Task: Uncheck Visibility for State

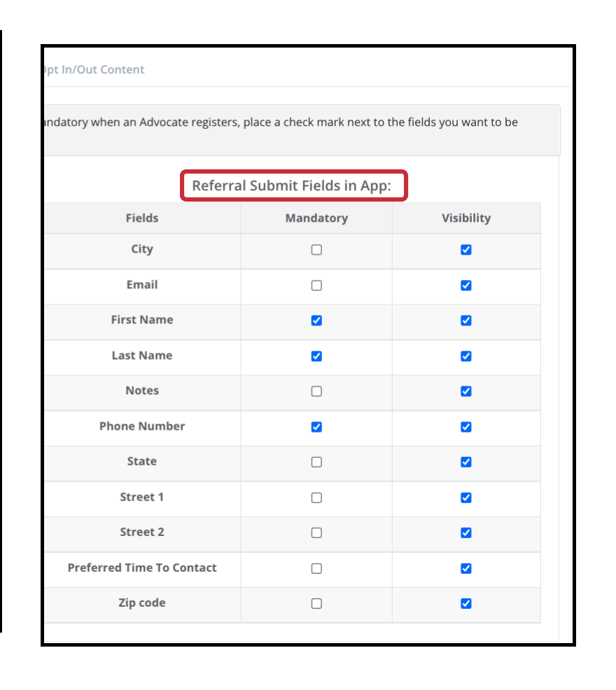Action: click(x=466, y=462)
